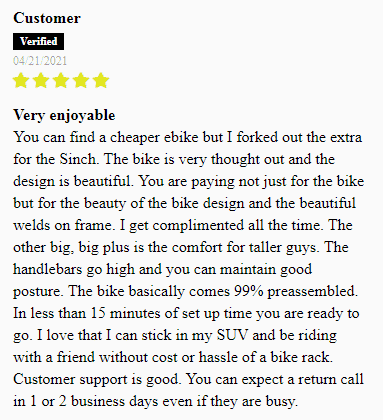Click the phrase beautiful welds on frame
The height and width of the screenshot is (420, 383).
[184, 214]
